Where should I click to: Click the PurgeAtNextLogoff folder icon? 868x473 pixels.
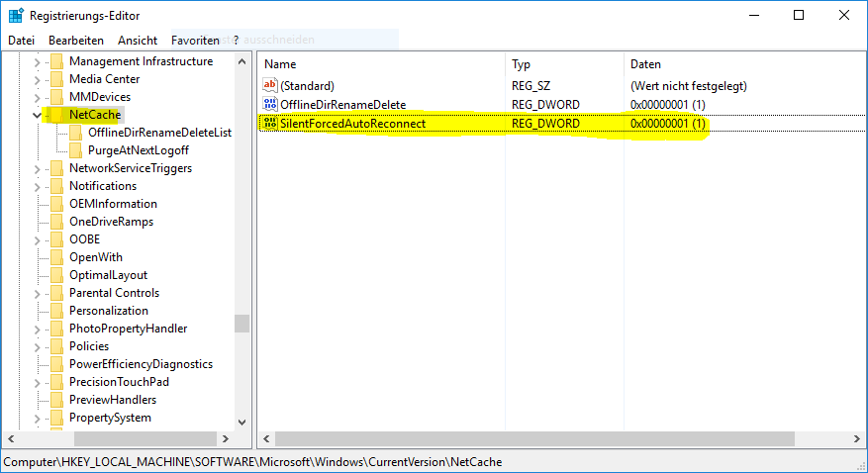(75, 150)
